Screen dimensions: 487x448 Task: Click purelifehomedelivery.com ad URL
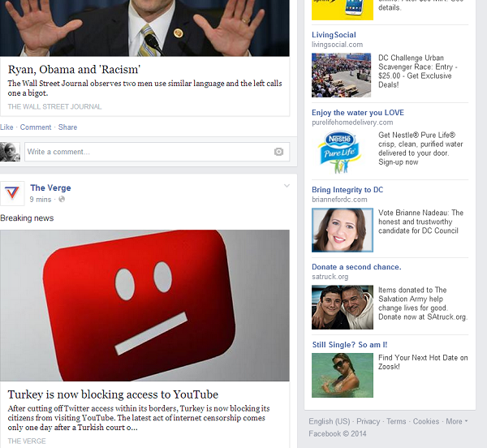(352, 123)
